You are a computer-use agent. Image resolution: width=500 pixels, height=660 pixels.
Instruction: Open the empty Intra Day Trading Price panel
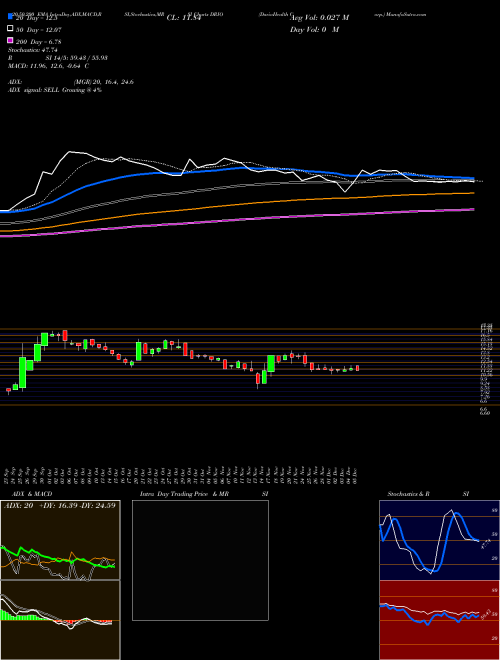200,560
